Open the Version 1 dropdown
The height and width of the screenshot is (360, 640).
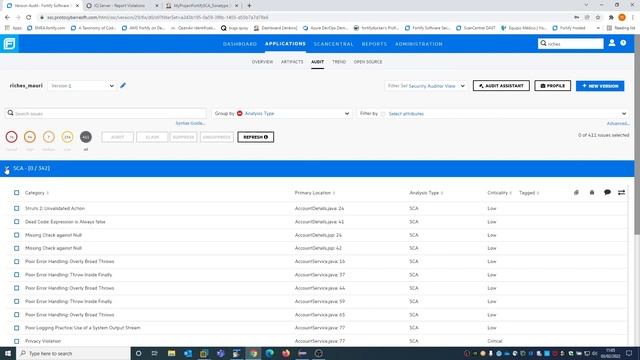pos(82,86)
